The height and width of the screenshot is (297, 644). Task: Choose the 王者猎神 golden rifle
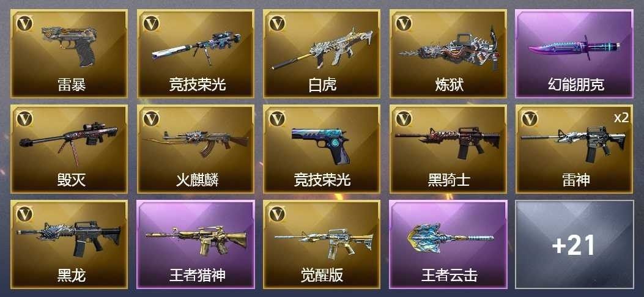click(196, 244)
